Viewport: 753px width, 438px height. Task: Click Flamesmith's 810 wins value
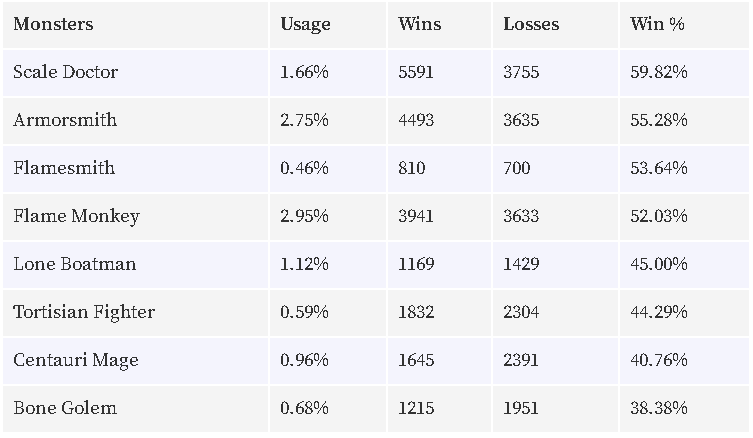click(412, 168)
